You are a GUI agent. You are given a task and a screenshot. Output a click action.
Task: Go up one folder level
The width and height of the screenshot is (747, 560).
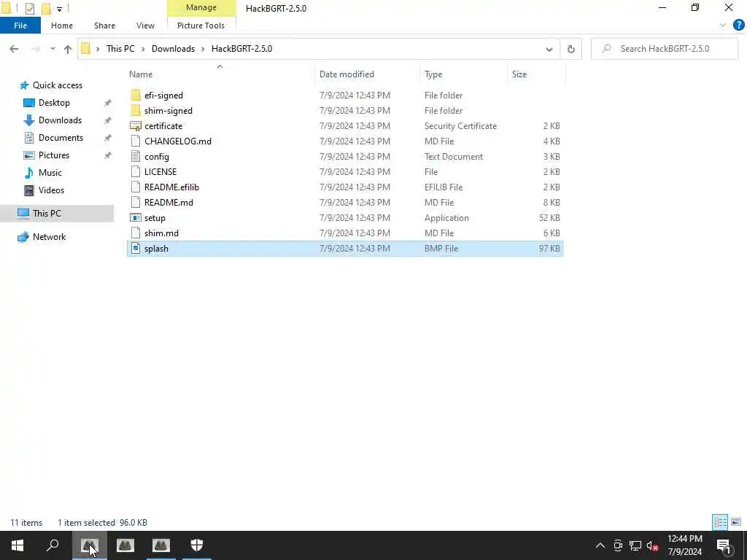pos(68,49)
